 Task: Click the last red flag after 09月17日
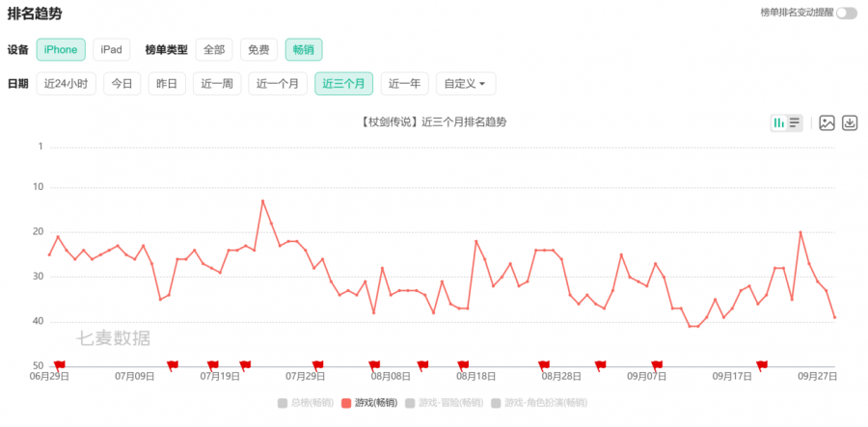pyautogui.click(x=762, y=364)
